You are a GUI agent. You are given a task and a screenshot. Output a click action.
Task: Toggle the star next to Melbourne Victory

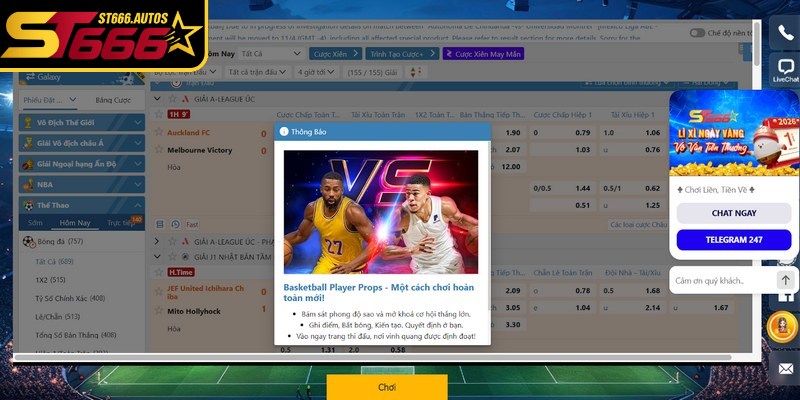click(x=159, y=149)
